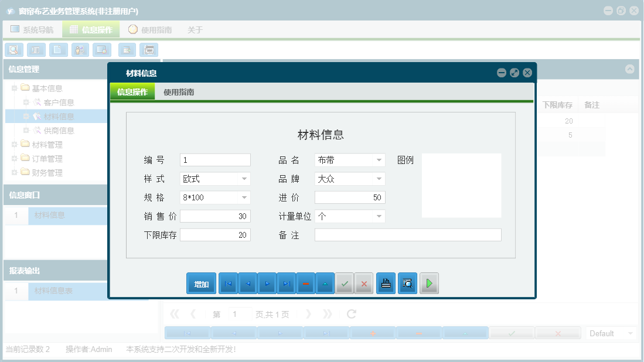Viewport: 644px width, 362px height.
Task: Click the edit record up-triangle button in the dialog
Action: (325, 284)
